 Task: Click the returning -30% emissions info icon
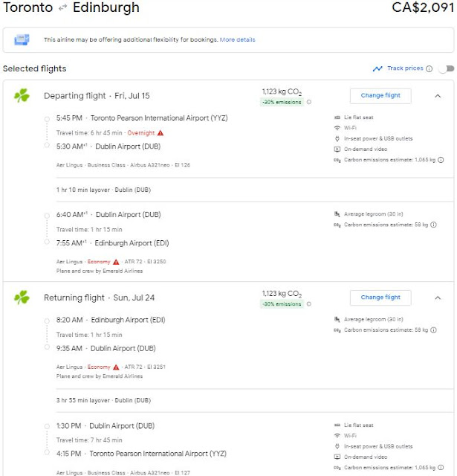click(309, 304)
